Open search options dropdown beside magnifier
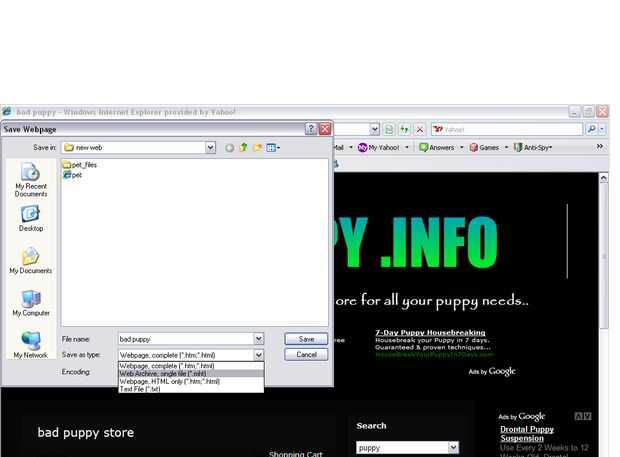The image size is (620, 457). pos(602,129)
